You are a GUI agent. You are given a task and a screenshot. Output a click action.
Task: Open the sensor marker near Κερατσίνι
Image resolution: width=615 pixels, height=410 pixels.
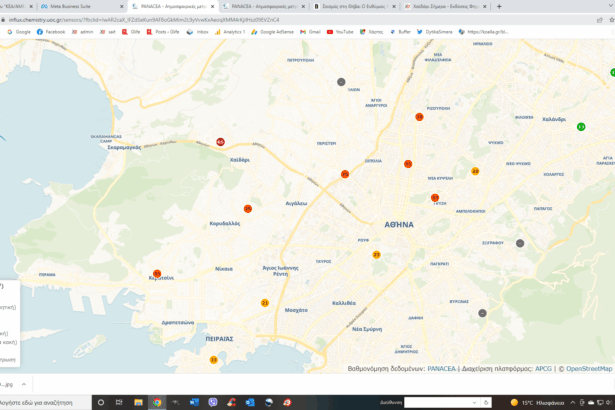[157, 274]
